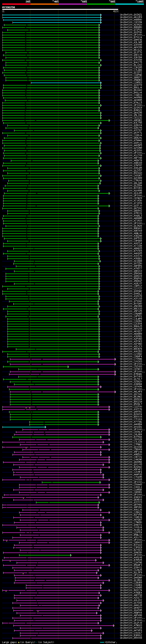Click the =100char. scale label
The height and width of the screenshot is (644, 146).
(111, 642)
